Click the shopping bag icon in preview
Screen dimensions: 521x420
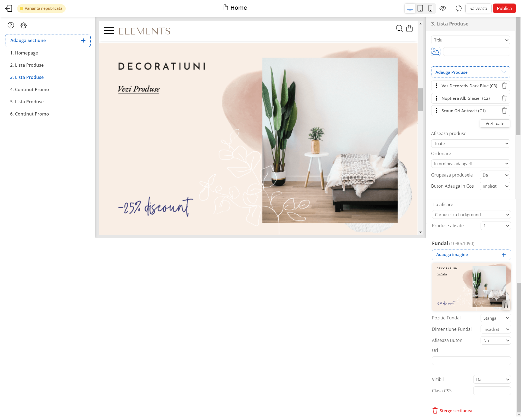point(409,28)
